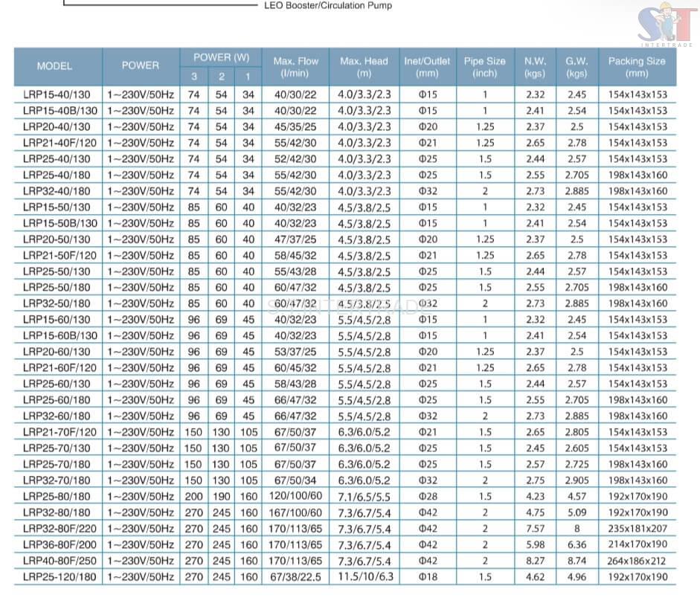Select the Packing Size (mm) header
The width and height of the screenshot is (700, 615).
point(637,67)
